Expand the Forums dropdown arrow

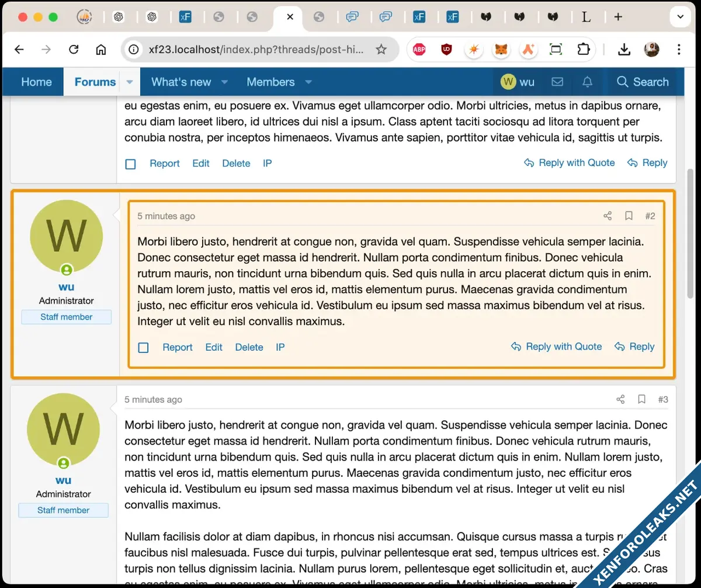coord(130,82)
